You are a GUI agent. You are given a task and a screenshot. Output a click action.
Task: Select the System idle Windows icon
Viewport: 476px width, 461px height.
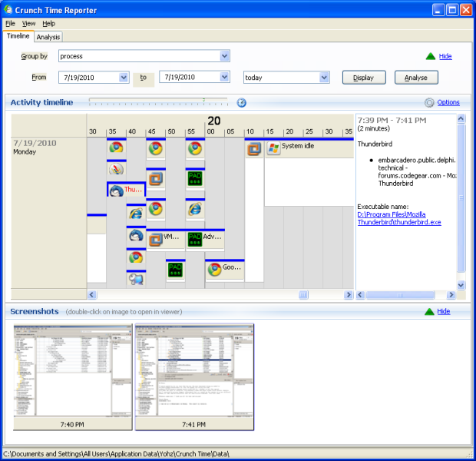(273, 148)
